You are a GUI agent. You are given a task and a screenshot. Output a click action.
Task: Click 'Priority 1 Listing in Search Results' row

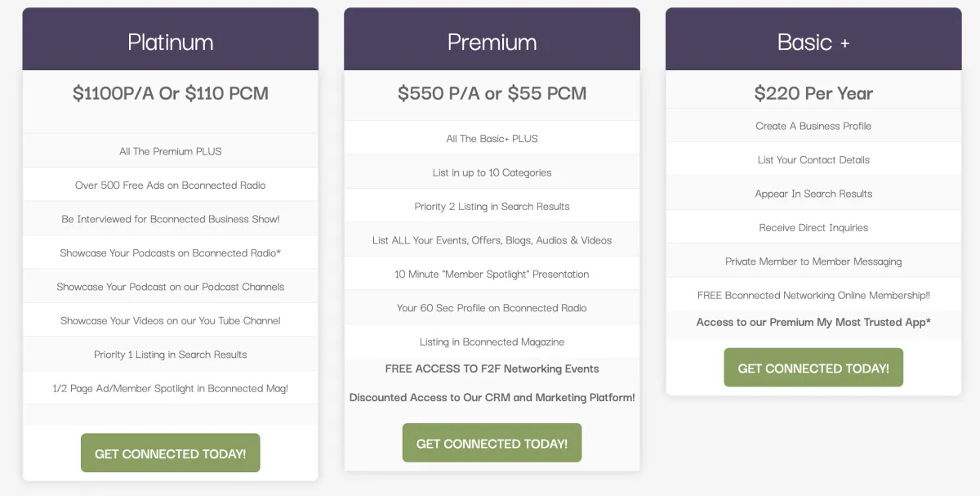pyautogui.click(x=170, y=355)
